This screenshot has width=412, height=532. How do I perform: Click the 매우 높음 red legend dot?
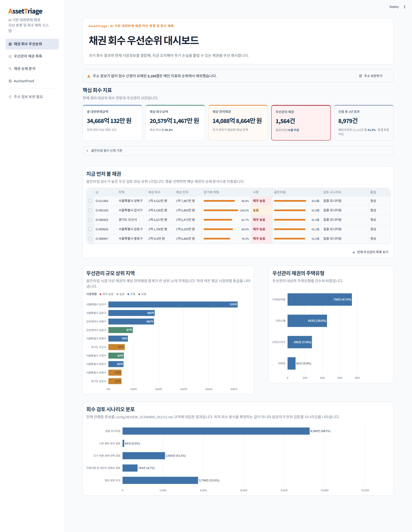100,294
